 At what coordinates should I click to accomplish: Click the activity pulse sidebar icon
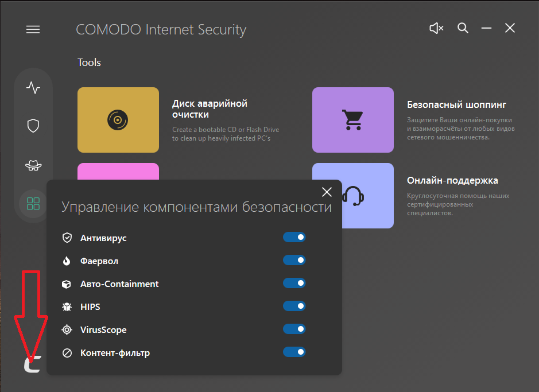pos(33,88)
